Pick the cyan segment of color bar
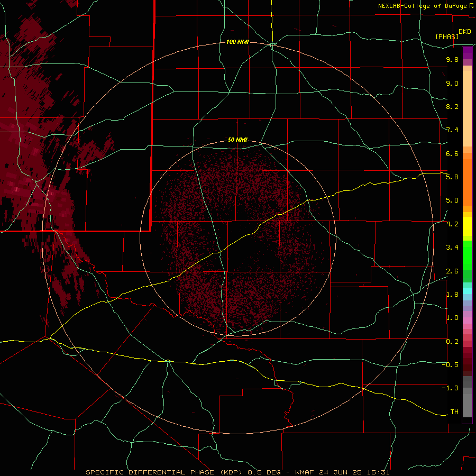476x476 pixels. click(x=467, y=291)
